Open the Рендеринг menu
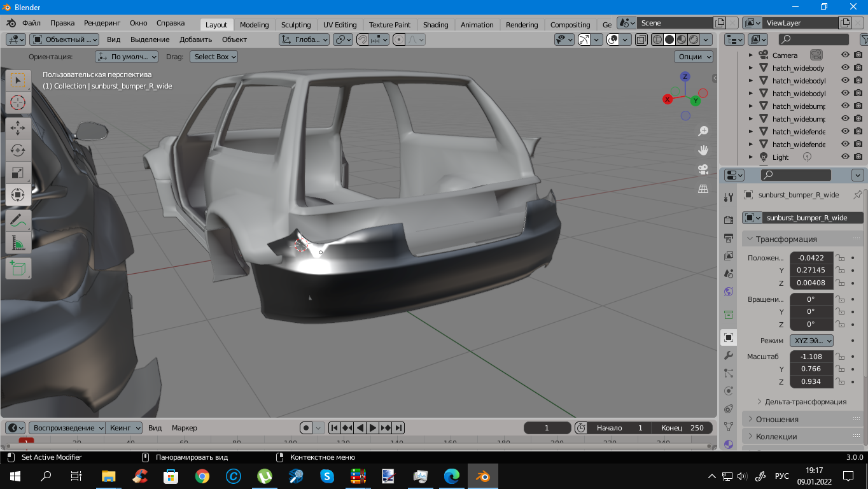The width and height of the screenshot is (868, 489). tap(102, 23)
